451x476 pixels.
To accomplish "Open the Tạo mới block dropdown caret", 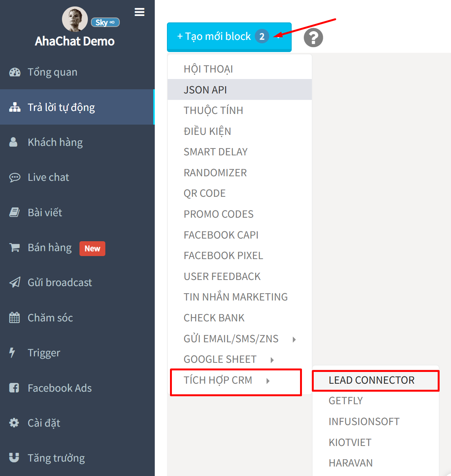I will tap(279, 37).
